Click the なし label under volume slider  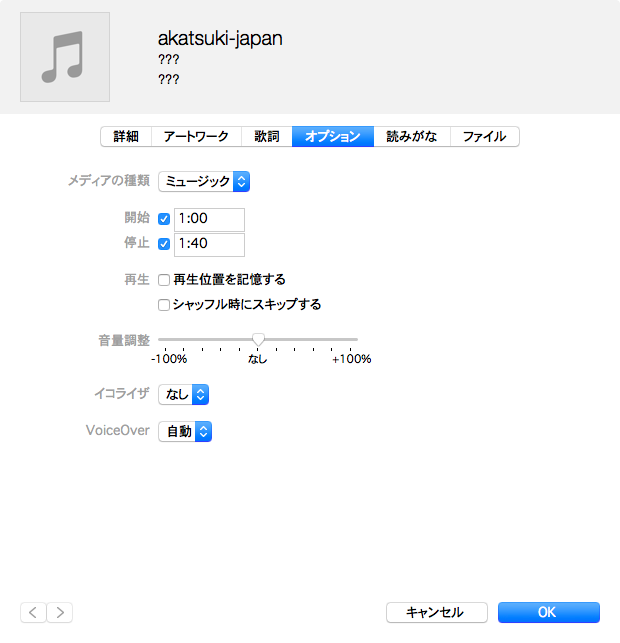point(258,359)
